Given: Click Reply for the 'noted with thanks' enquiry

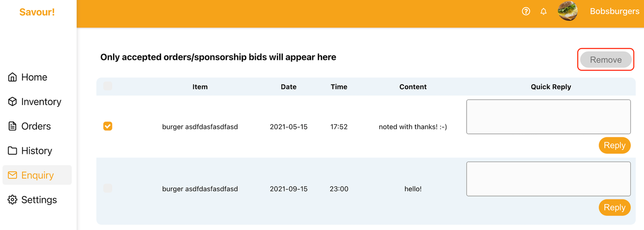Looking at the screenshot, I should pos(614,145).
